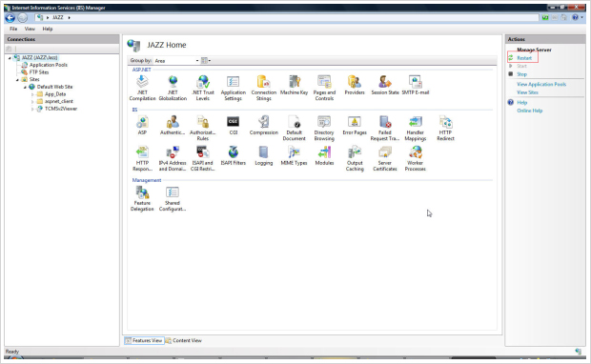
Task: Click the Stop server action
Action: click(x=521, y=74)
